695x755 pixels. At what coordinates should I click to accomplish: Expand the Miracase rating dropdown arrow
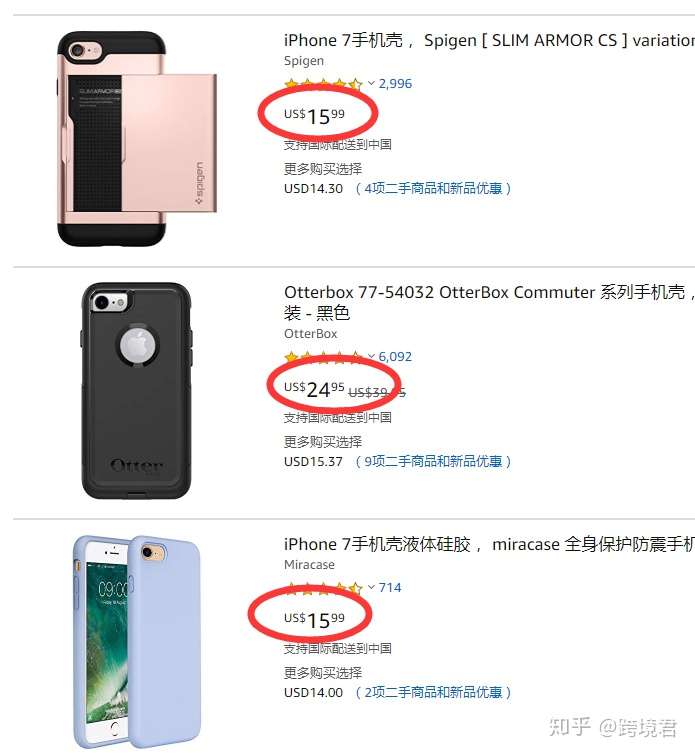pos(371,587)
